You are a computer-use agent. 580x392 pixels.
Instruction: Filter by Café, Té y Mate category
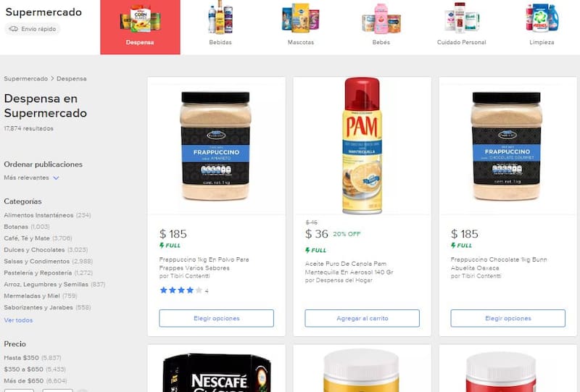click(38, 238)
